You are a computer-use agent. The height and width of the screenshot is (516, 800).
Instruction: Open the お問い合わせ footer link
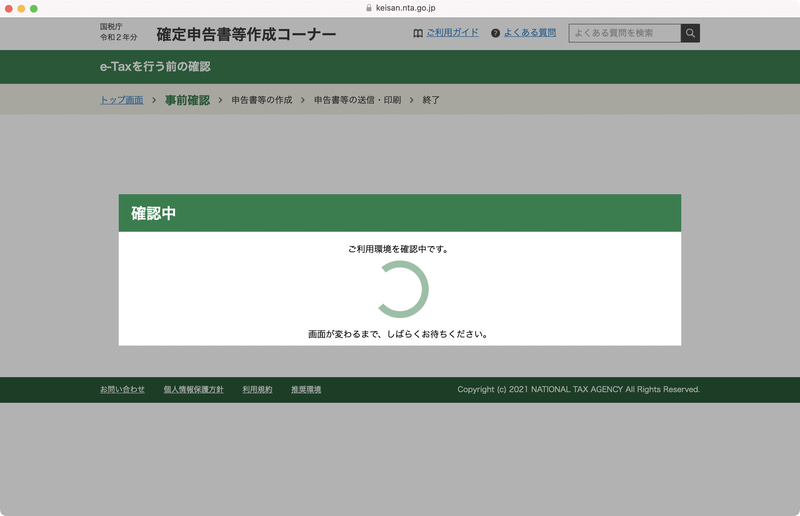[x=122, y=389]
